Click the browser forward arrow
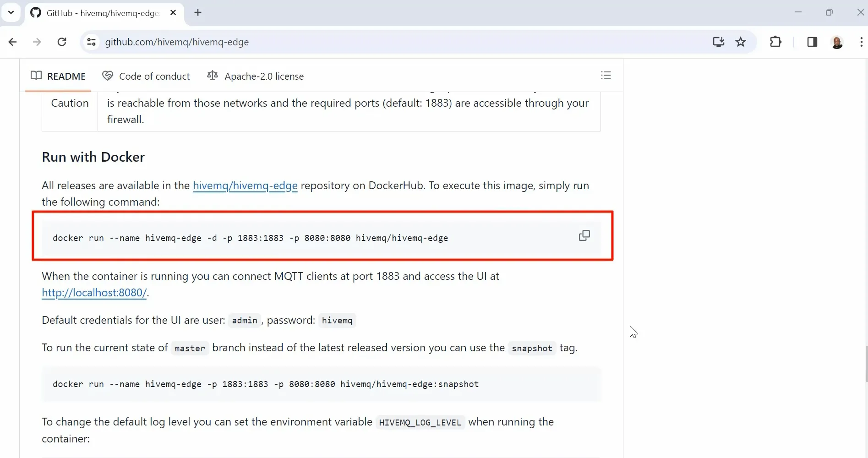Screen dimensions: 868x458 [37, 42]
